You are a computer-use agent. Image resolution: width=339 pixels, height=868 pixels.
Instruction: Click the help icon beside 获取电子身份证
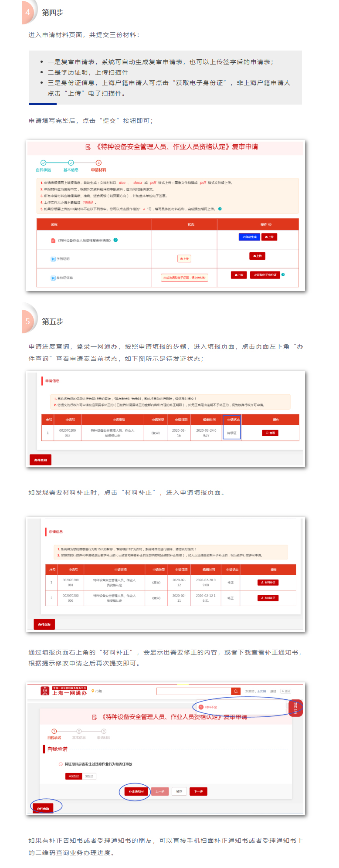283,275
